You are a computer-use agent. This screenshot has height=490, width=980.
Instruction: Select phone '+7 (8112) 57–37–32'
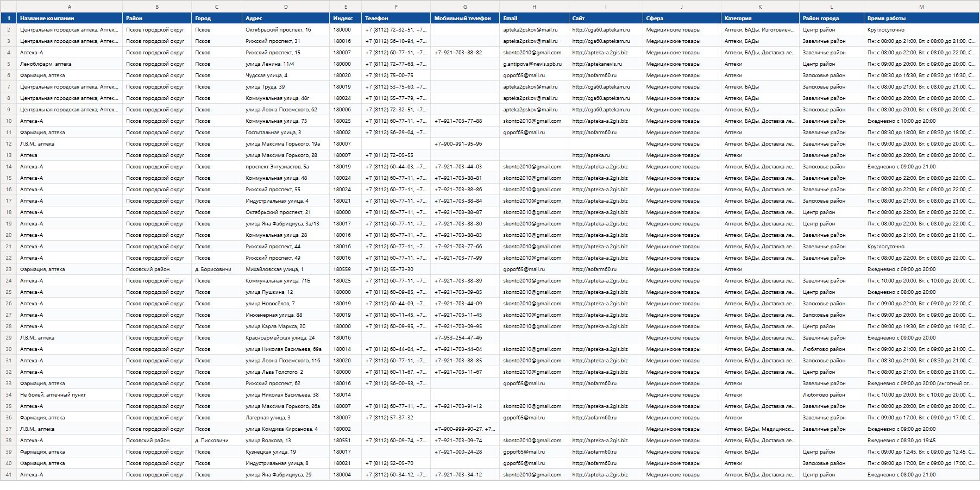(396, 417)
